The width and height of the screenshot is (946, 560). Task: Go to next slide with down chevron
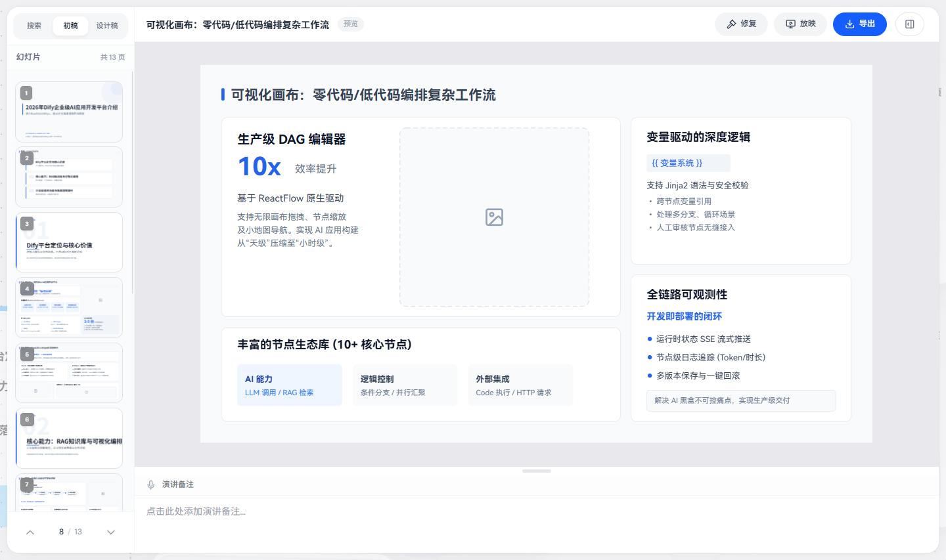click(x=111, y=532)
